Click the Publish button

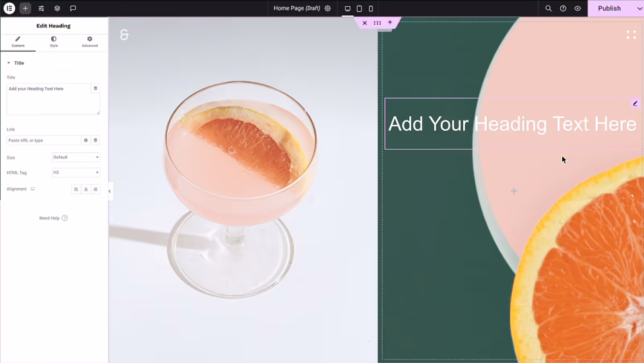(609, 8)
